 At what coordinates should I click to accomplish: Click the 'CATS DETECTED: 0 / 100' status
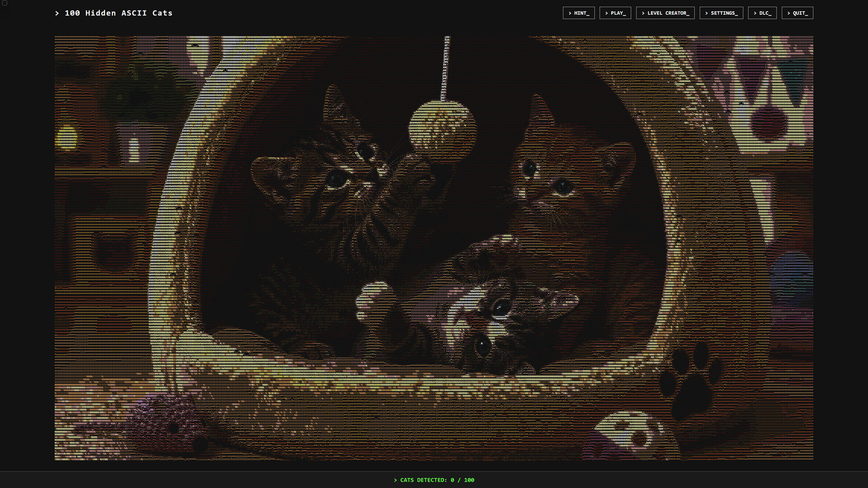coord(434,480)
